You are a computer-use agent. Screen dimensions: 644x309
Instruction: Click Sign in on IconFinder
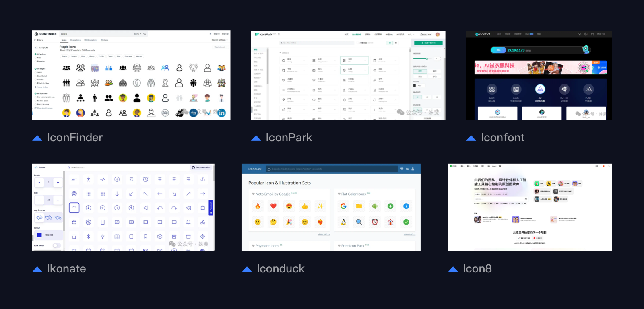click(x=217, y=34)
